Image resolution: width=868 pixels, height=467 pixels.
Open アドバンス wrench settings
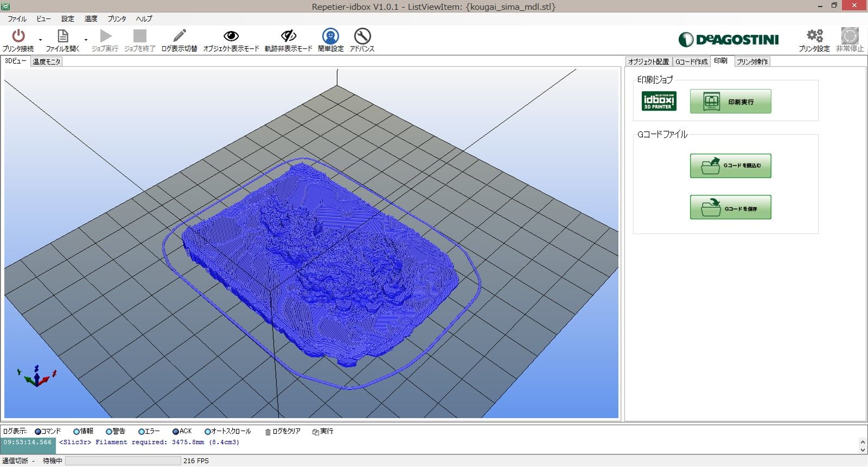(362, 36)
